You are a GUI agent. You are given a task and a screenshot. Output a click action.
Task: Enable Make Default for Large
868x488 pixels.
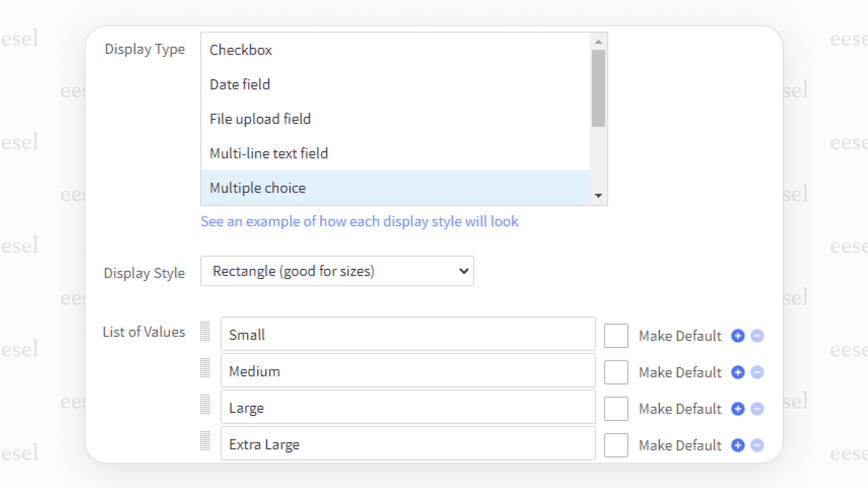[x=615, y=408]
